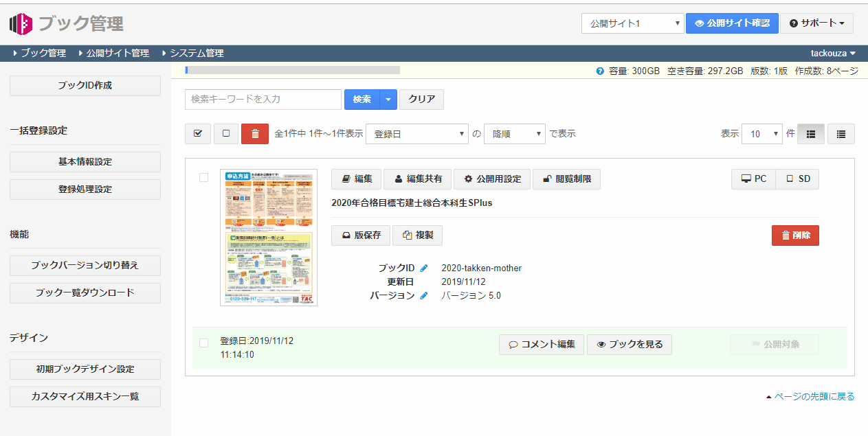Open the 登録日 sort field dropdown

coord(417,135)
